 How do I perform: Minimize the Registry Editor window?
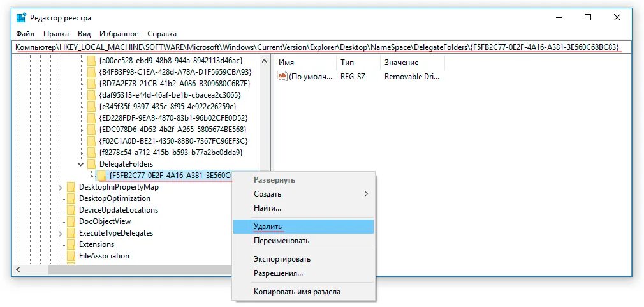559,18
